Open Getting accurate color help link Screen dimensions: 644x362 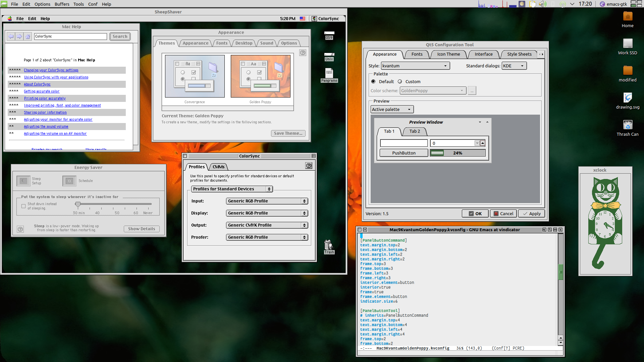tap(42, 92)
